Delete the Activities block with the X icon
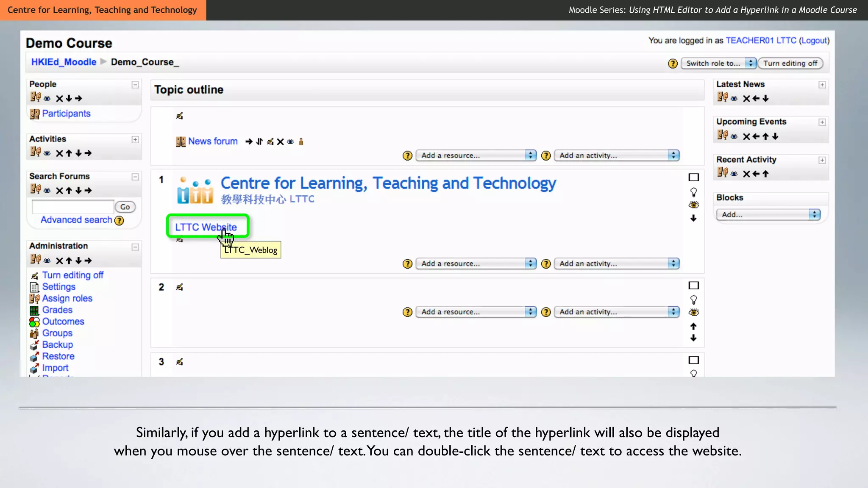This screenshot has width=868, height=488. pos(59,153)
